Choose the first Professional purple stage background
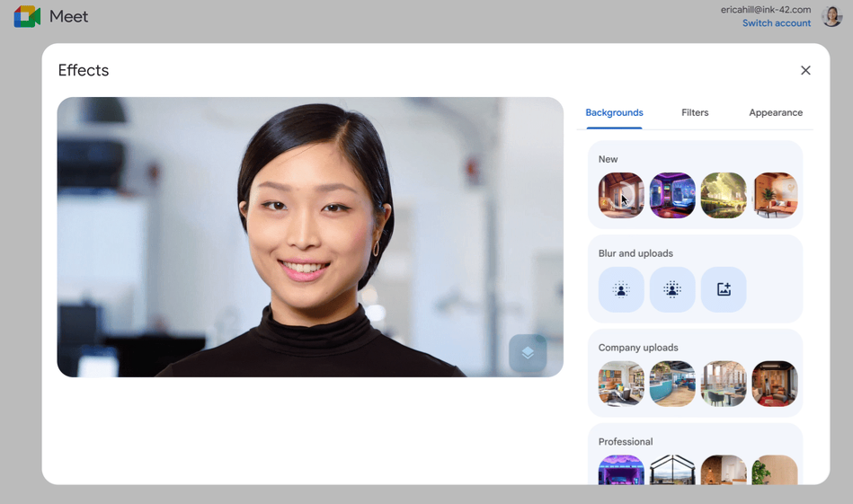This screenshot has width=853, height=504. [x=621, y=470]
